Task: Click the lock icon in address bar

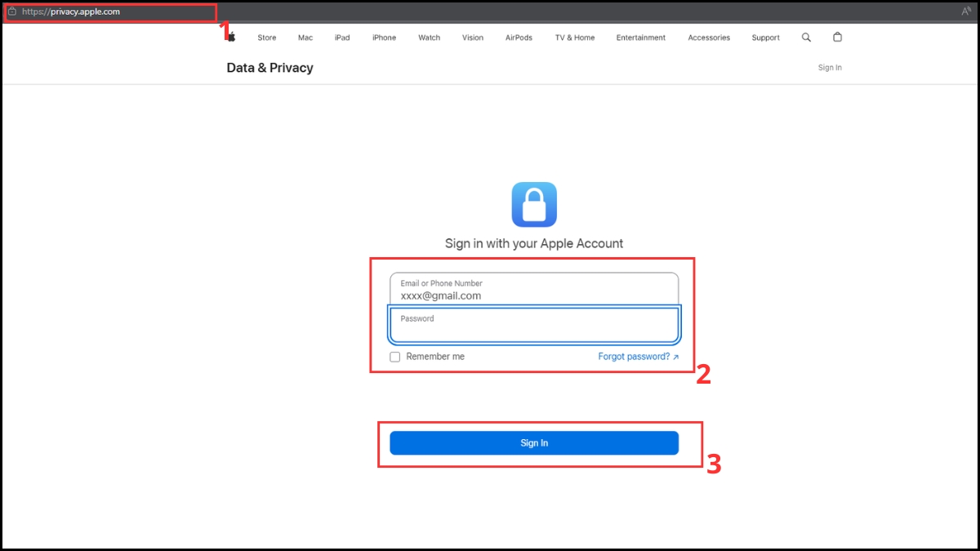Action: coord(12,11)
